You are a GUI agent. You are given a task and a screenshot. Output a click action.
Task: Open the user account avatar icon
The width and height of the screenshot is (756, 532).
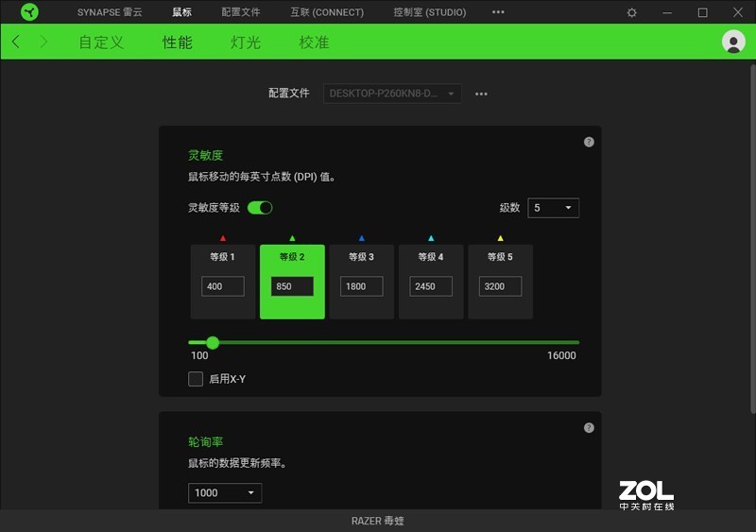point(733,42)
